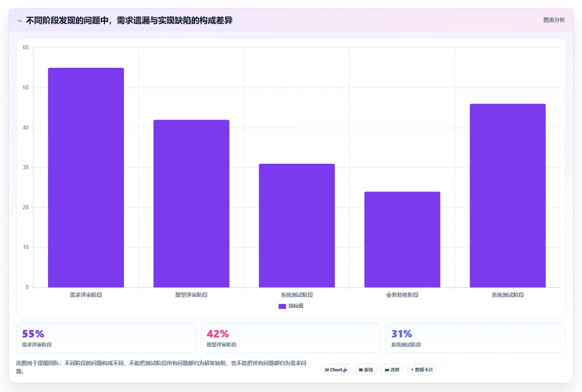The width and height of the screenshot is (582, 392).
Task: Click the Chart.js tag chip
Action: (336, 370)
